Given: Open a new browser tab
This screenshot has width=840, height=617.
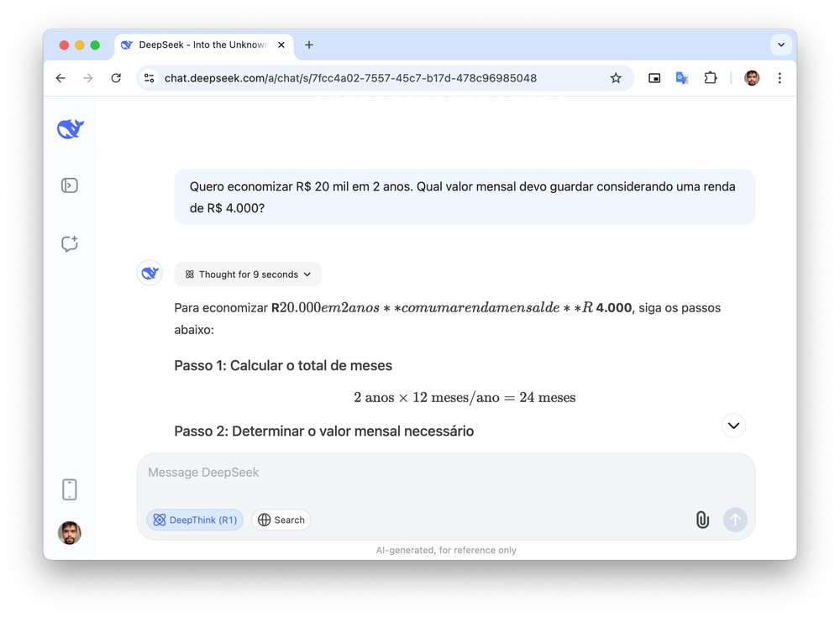Looking at the screenshot, I should (x=309, y=44).
